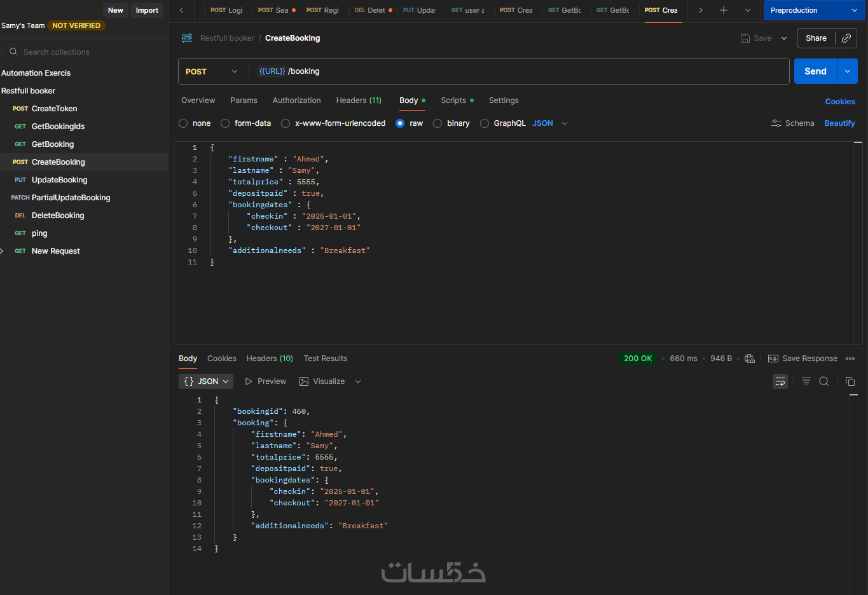868x595 pixels.
Task: Click Restfull booker in the breadcrumb
Action: point(227,38)
